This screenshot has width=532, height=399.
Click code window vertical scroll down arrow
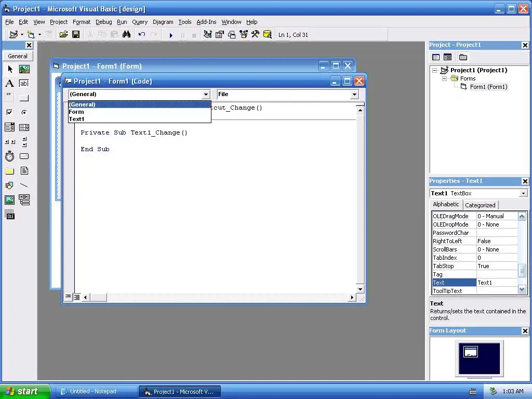pyautogui.click(x=361, y=289)
